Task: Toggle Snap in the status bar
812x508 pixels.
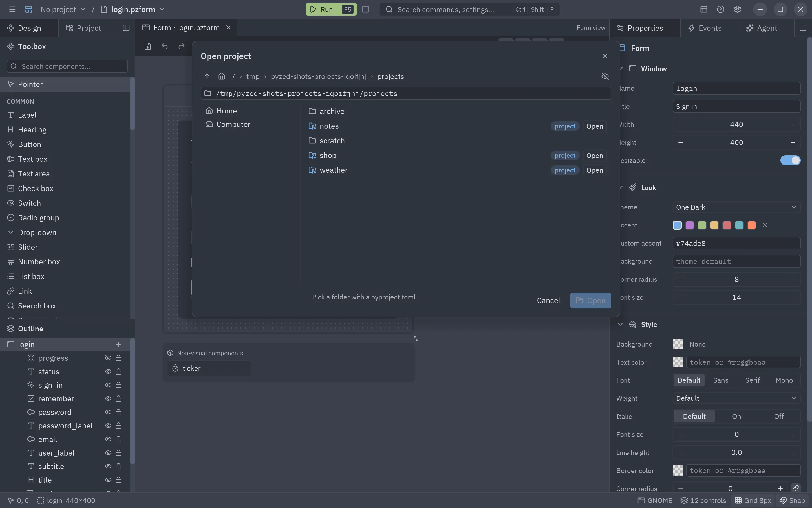Action: click(x=792, y=500)
